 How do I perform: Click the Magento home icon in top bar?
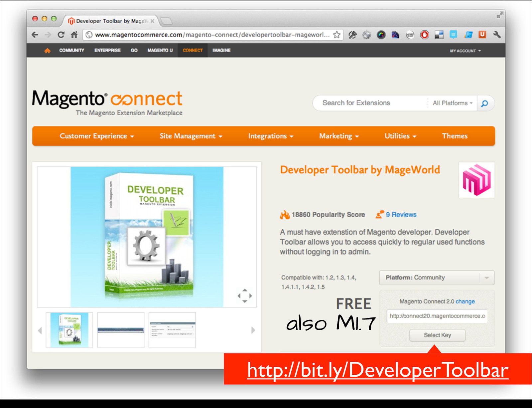47,51
